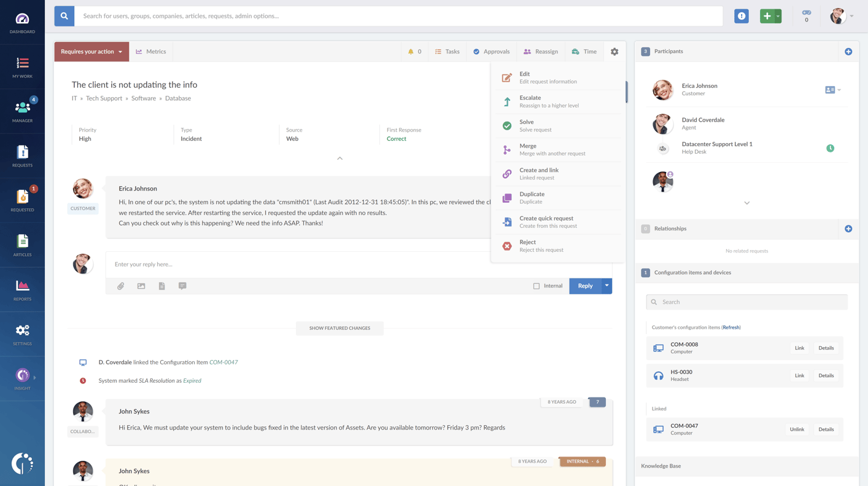Insert an image into the reply

coord(141,286)
